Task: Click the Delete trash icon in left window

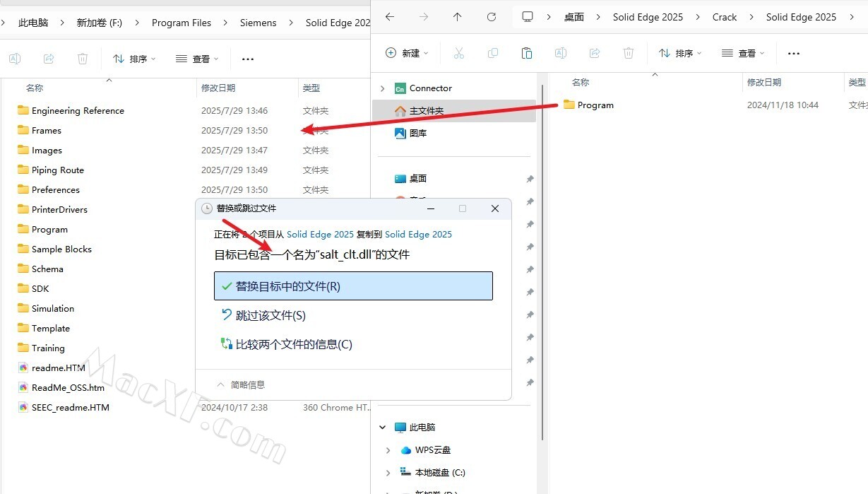Action: click(x=83, y=59)
